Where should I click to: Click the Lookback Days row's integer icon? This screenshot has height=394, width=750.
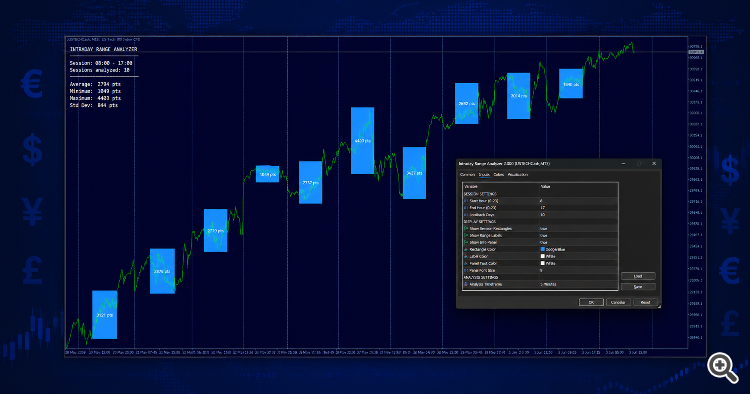coord(466,215)
